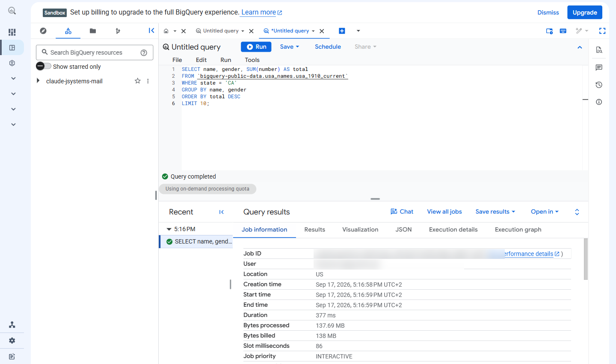
Task: Open the Partner Center icon above the Settings gear
Action: [x=12, y=325]
